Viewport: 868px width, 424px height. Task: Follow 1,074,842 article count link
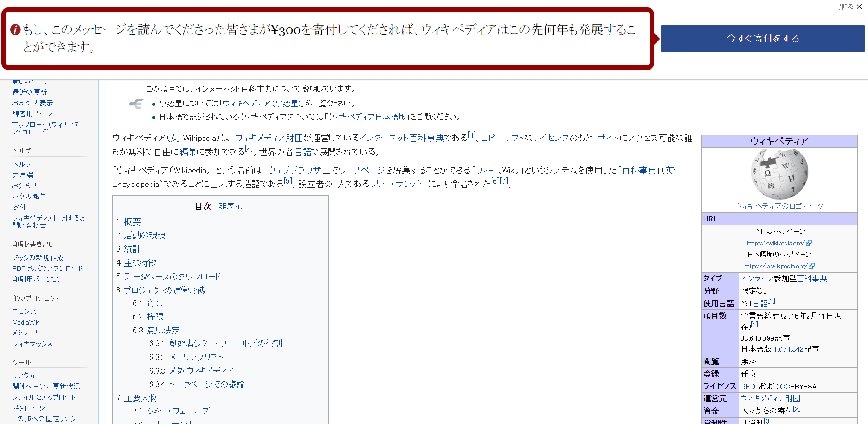tap(788, 349)
